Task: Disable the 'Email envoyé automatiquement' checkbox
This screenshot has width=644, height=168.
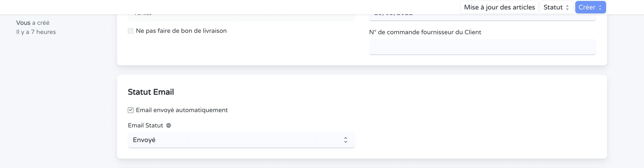Action: 130,110
